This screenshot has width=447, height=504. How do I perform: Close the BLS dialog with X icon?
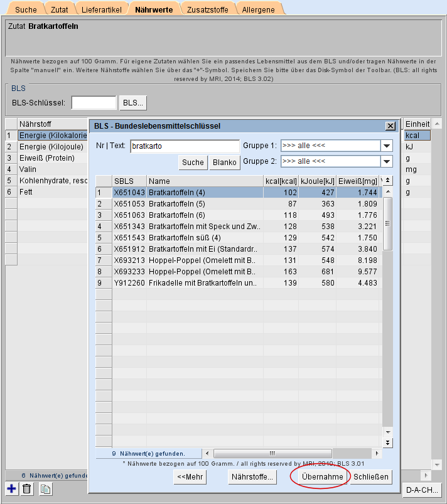coord(390,126)
